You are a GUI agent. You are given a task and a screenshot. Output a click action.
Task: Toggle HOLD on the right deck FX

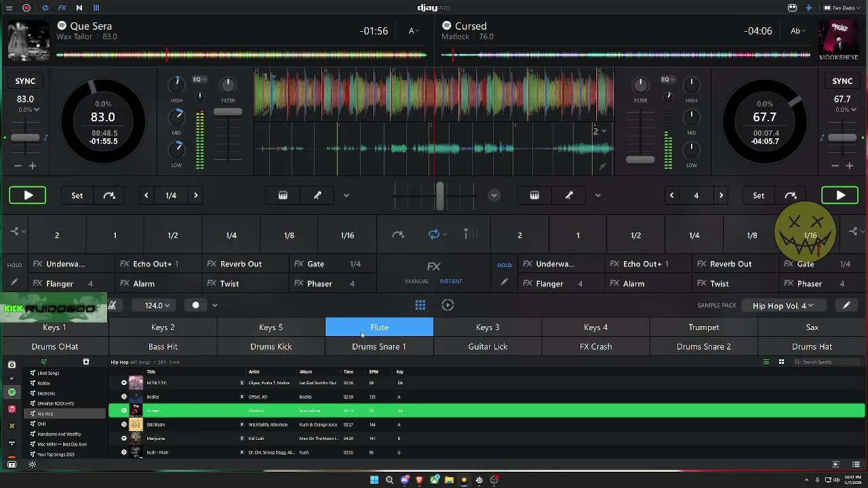point(505,265)
